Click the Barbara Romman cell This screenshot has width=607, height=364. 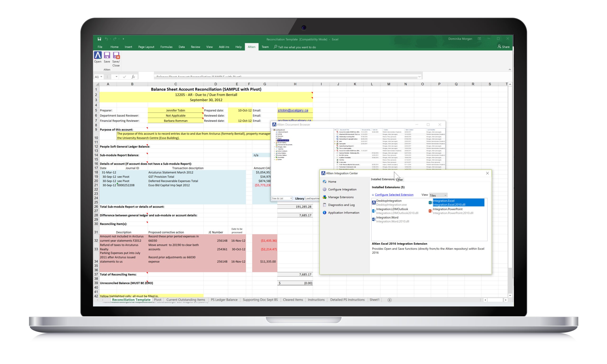tap(175, 120)
